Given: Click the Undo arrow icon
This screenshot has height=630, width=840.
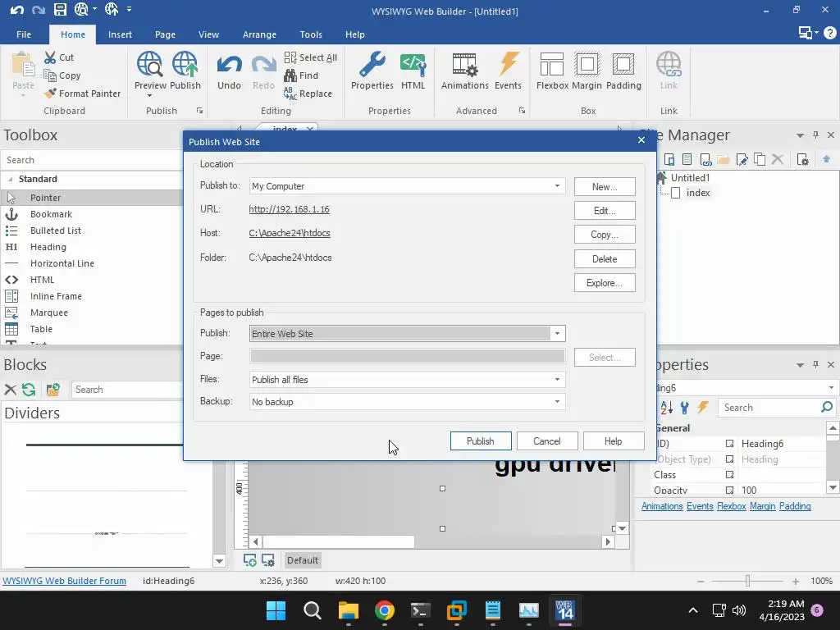Looking at the screenshot, I should [229, 66].
